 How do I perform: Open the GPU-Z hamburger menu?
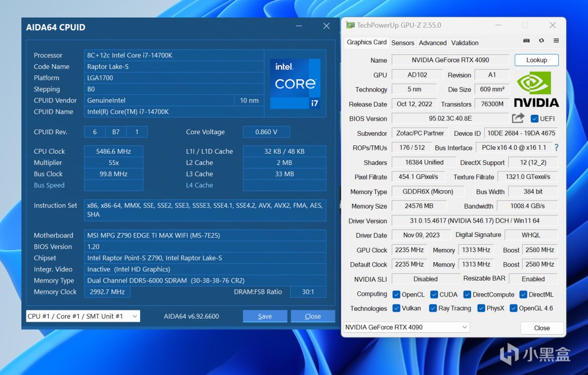556,41
